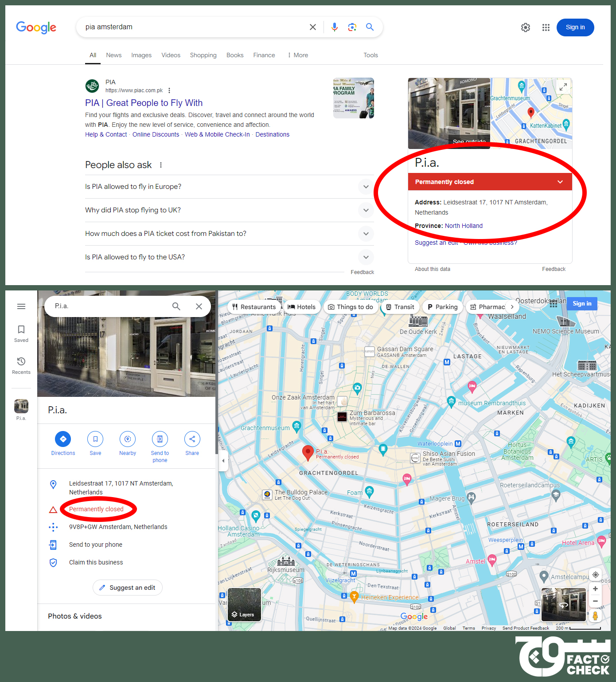The width and height of the screenshot is (616, 682).
Task: Collapse the Maps side panel
Action: (223, 461)
